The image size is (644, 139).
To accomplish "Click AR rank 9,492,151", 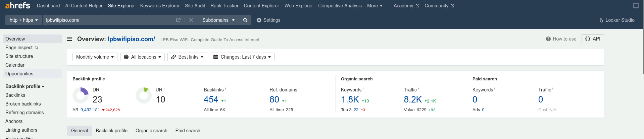I will pos(90,110).
